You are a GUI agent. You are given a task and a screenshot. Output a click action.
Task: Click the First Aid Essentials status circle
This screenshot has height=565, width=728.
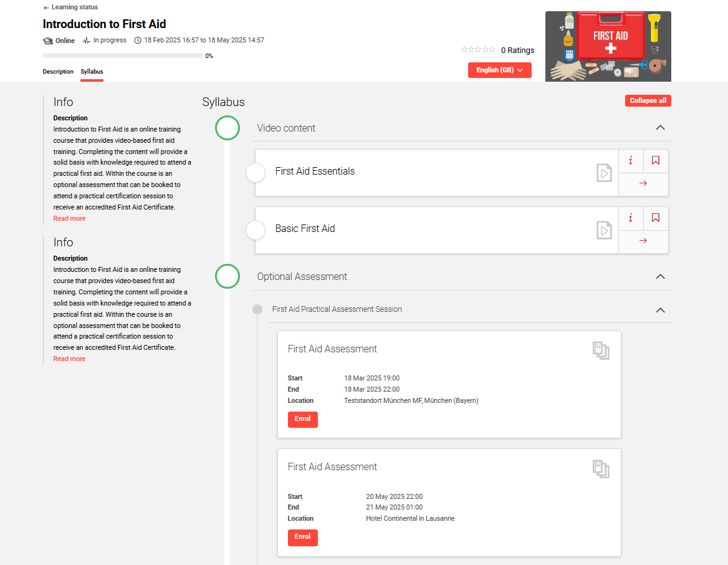click(x=256, y=173)
